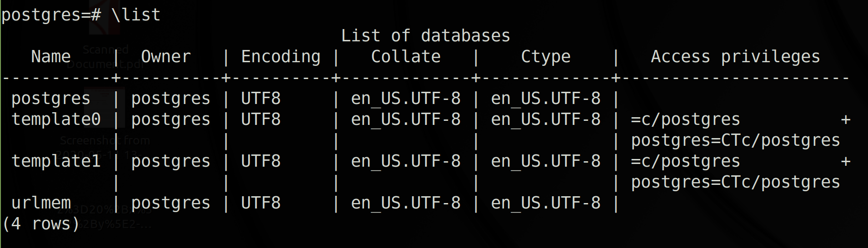Click the urlmem database name
This screenshot has width=868, height=248.
[41, 203]
